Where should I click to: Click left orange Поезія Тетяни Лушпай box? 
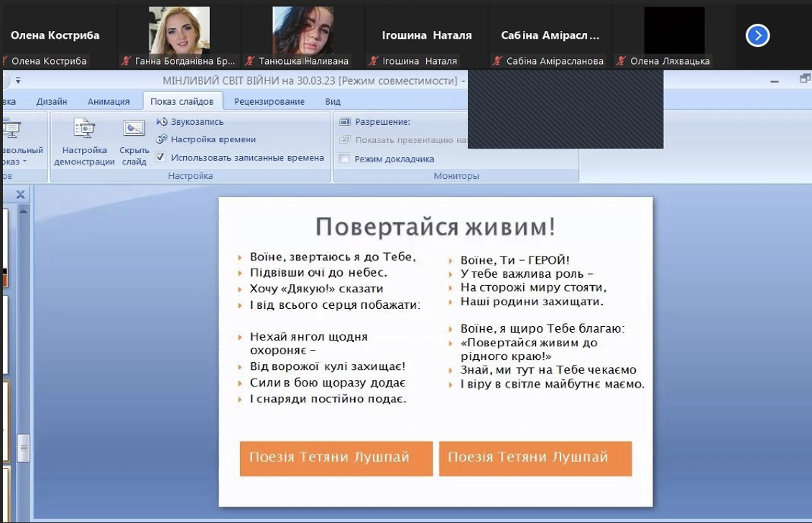336,458
